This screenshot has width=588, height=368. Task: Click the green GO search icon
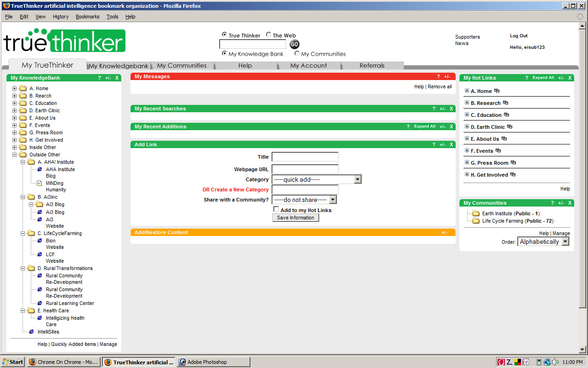(294, 45)
